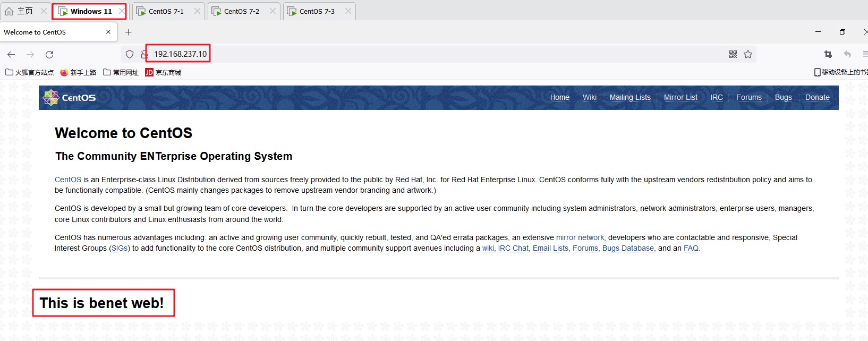This screenshot has width=868, height=341.
Task: Follow the Bugs Database link
Action: (x=628, y=248)
